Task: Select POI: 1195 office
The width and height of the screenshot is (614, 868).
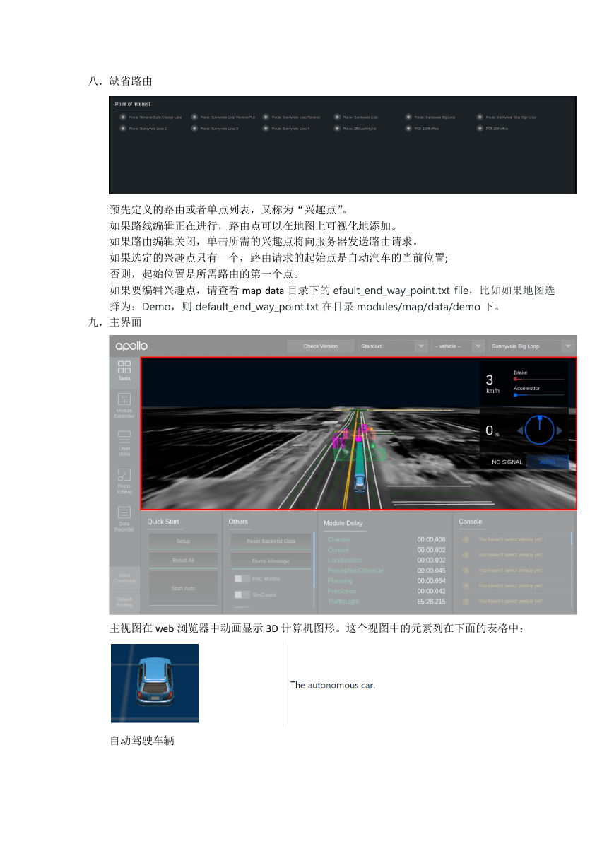Action: click(423, 129)
